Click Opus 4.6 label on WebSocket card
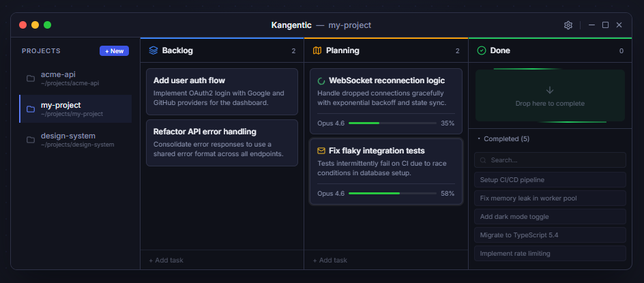The width and height of the screenshot is (644, 283). [331, 123]
